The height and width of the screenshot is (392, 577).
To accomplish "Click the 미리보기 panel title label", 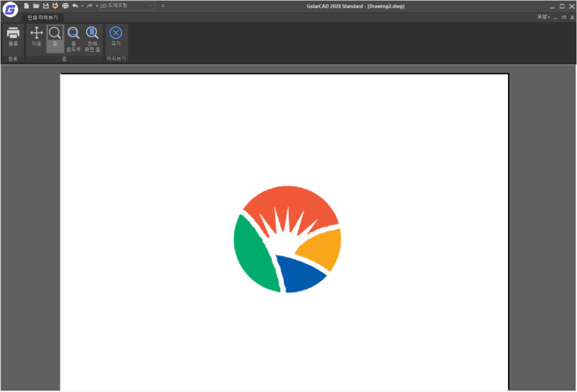I will [116, 58].
